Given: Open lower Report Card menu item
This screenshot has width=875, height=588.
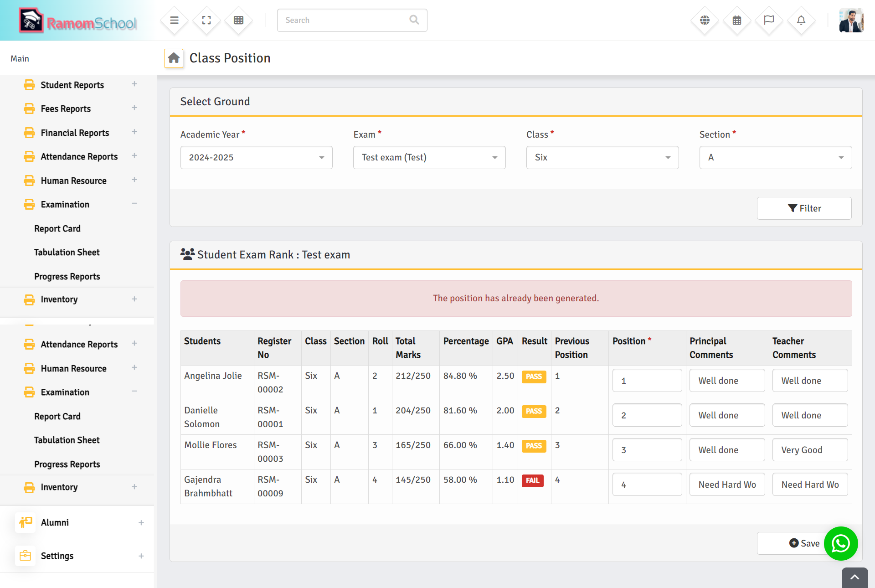Looking at the screenshot, I should point(57,416).
